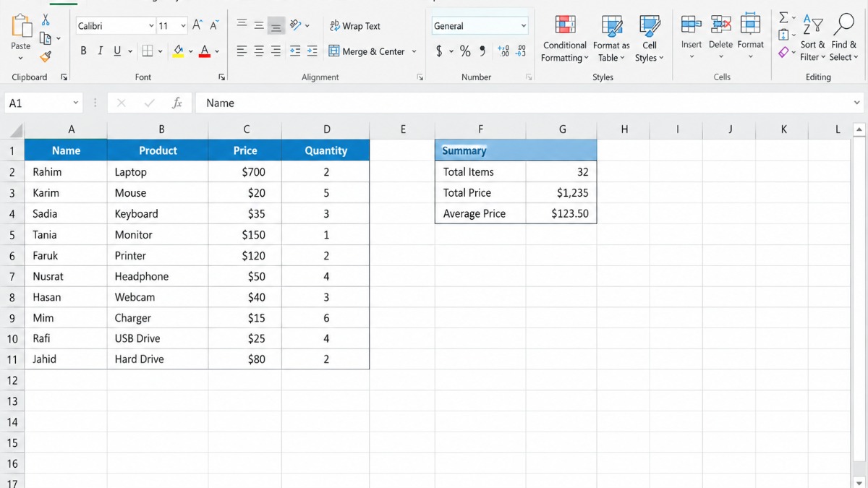Click the Accounting dollar format icon

439,51
